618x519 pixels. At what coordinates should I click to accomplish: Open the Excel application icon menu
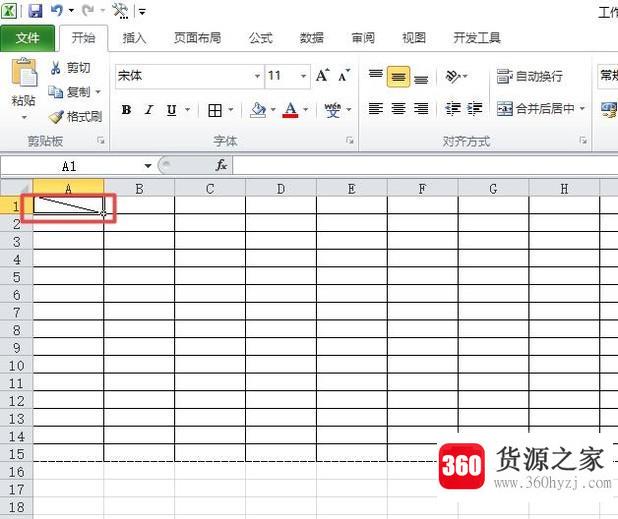coord(9,10)
